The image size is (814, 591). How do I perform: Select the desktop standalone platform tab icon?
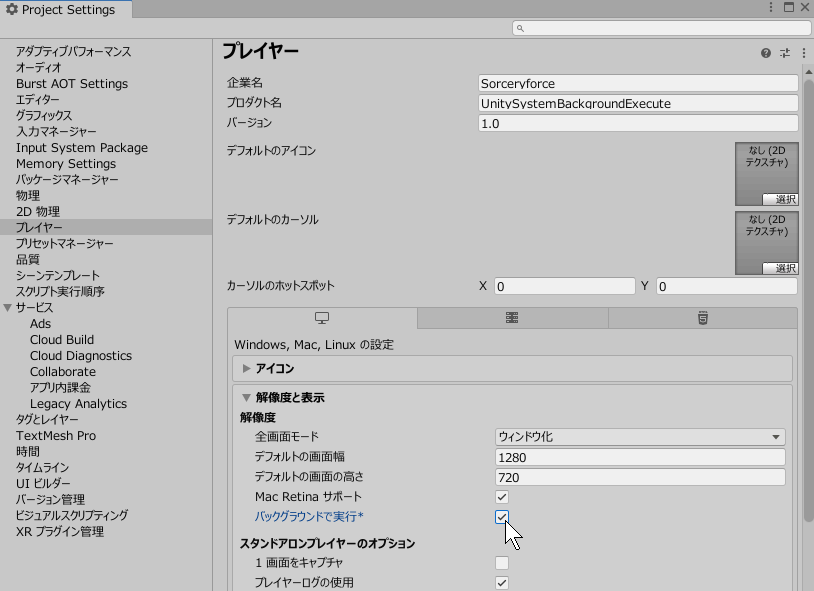pyautogui.click(x=322, y=318)
